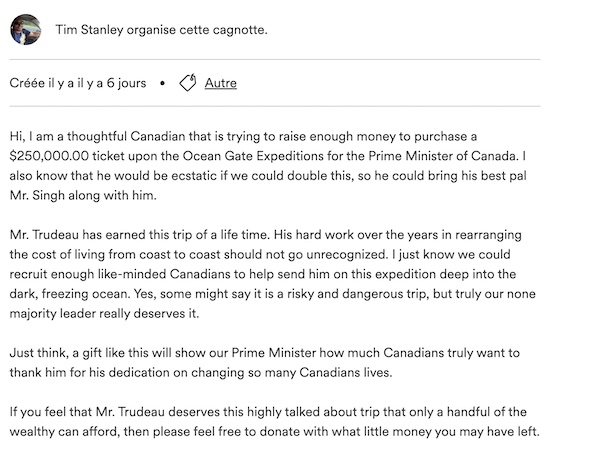
Task: Click the "dark, freezing ocean" sentence
Action: pyautogui.click(x=70, y=294)
